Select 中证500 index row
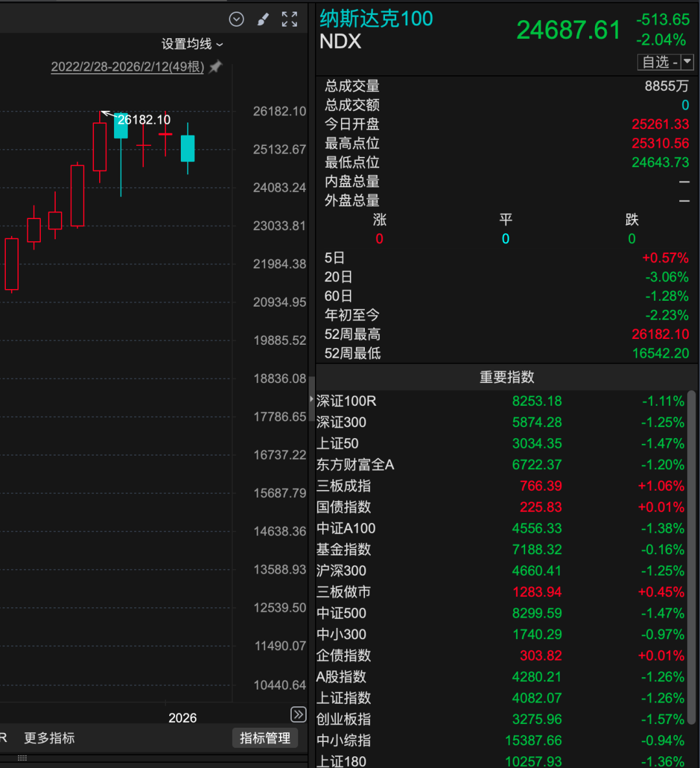 [500, 613]
